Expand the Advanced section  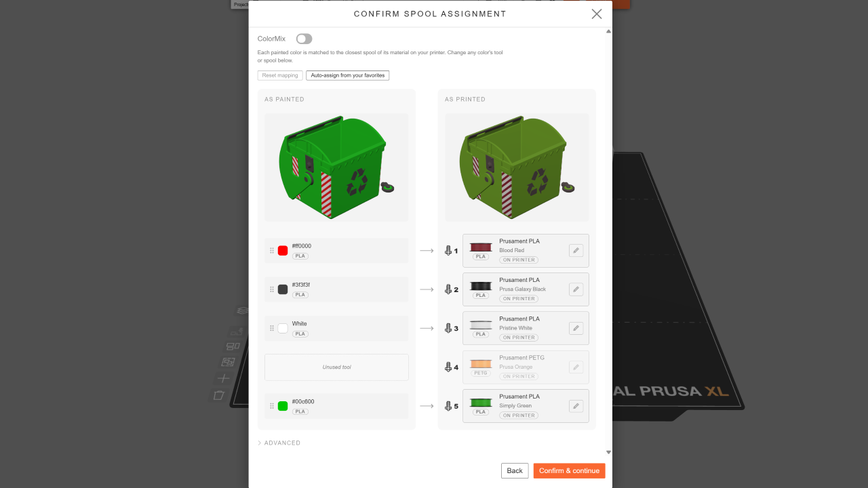pos(279,443)
